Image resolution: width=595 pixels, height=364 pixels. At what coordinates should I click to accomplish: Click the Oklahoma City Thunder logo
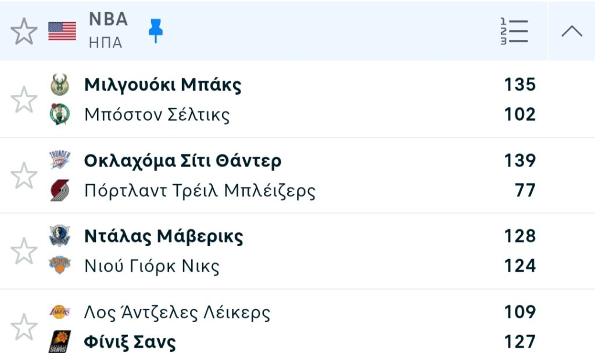click(x=59, y=160)
